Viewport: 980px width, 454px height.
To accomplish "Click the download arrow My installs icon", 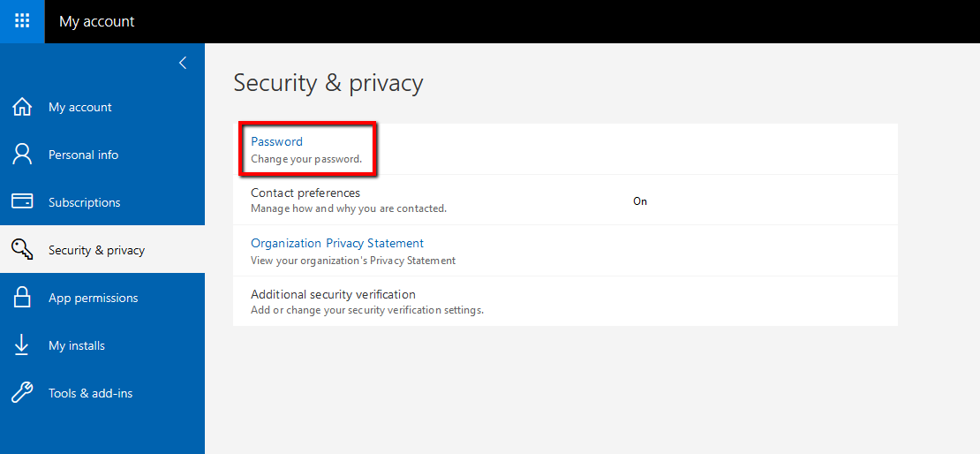I will [x=22, y=345].
